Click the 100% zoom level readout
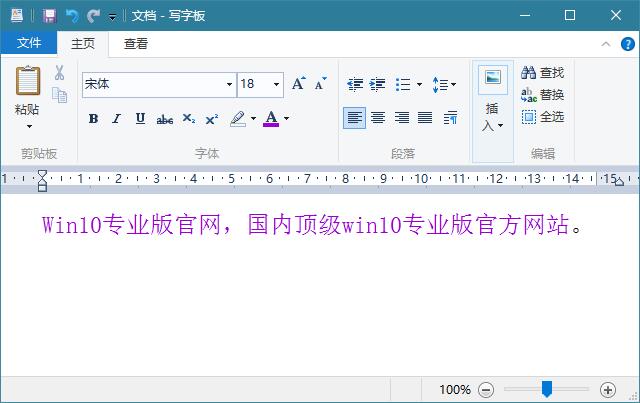This screenshot has width=640, height=403. [x=455, y=390]
